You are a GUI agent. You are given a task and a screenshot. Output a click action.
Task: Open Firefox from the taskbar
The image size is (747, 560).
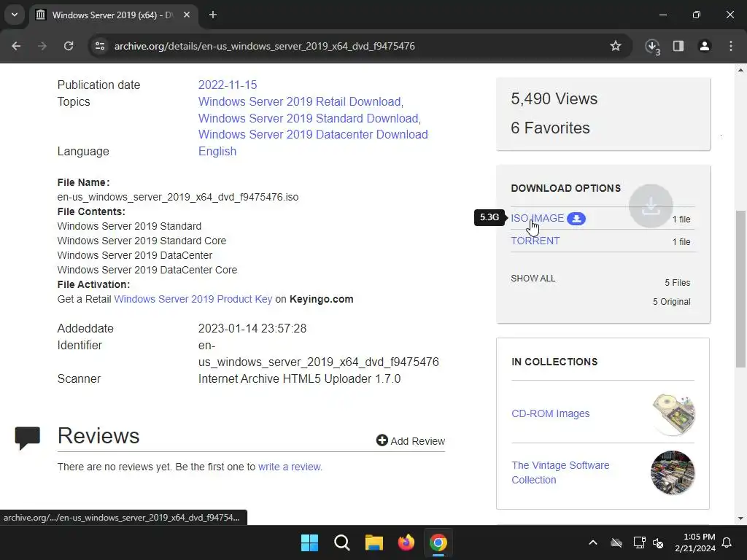pos(406,542)
